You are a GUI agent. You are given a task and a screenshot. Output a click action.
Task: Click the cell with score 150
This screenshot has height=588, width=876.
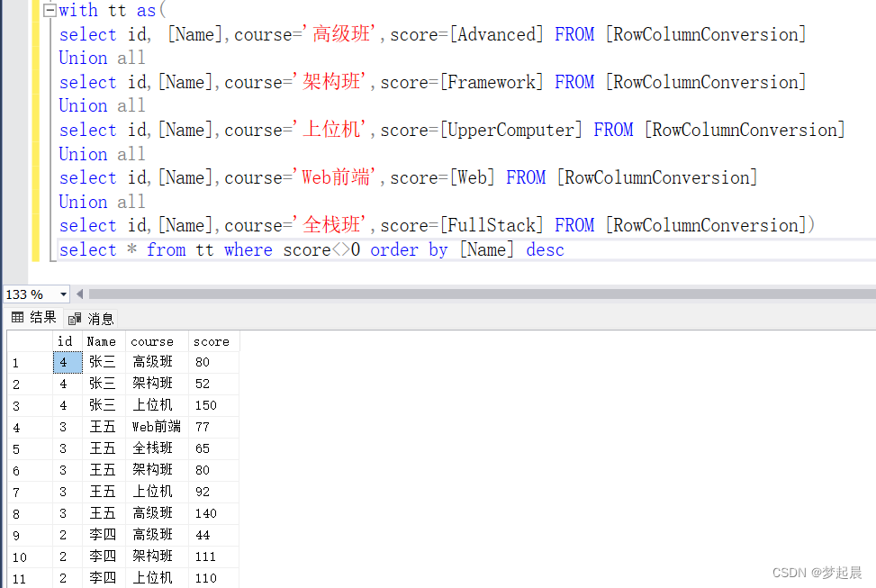206,405
